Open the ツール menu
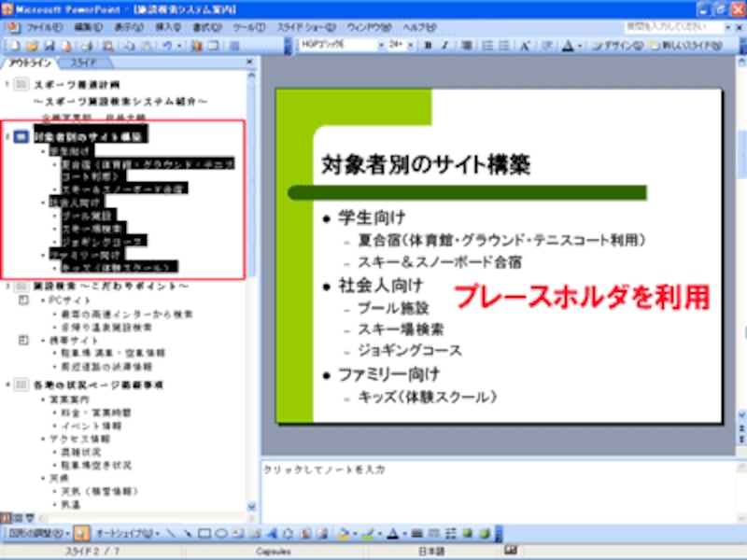 tap(248, 27)
